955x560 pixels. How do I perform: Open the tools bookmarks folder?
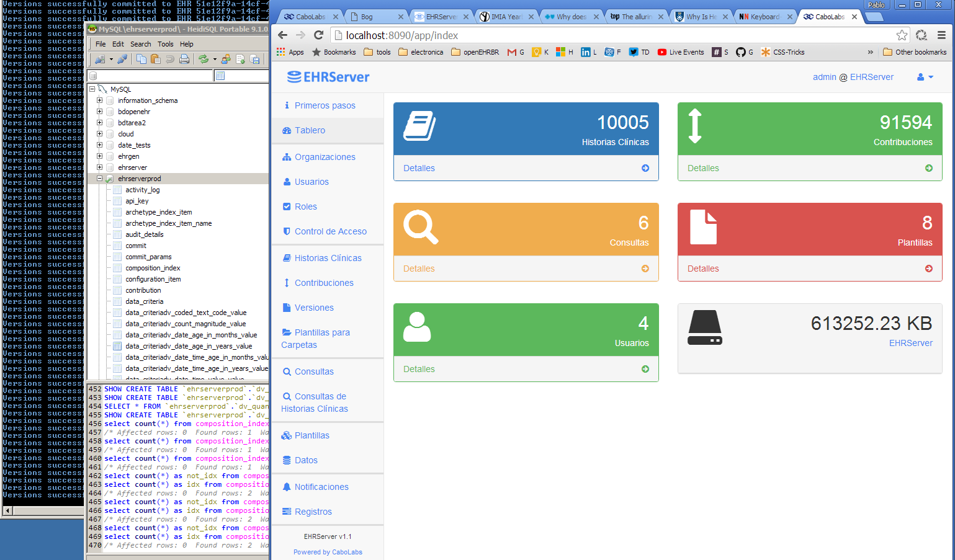tap(377, 52)
